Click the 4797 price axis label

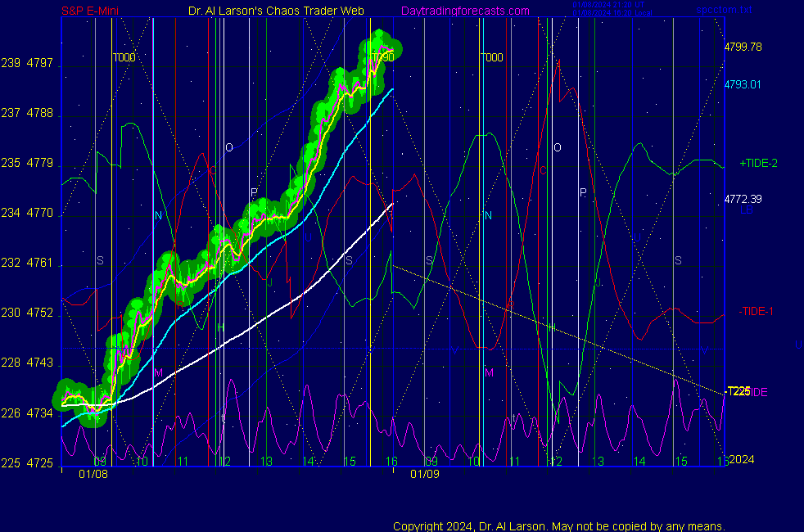39,63
